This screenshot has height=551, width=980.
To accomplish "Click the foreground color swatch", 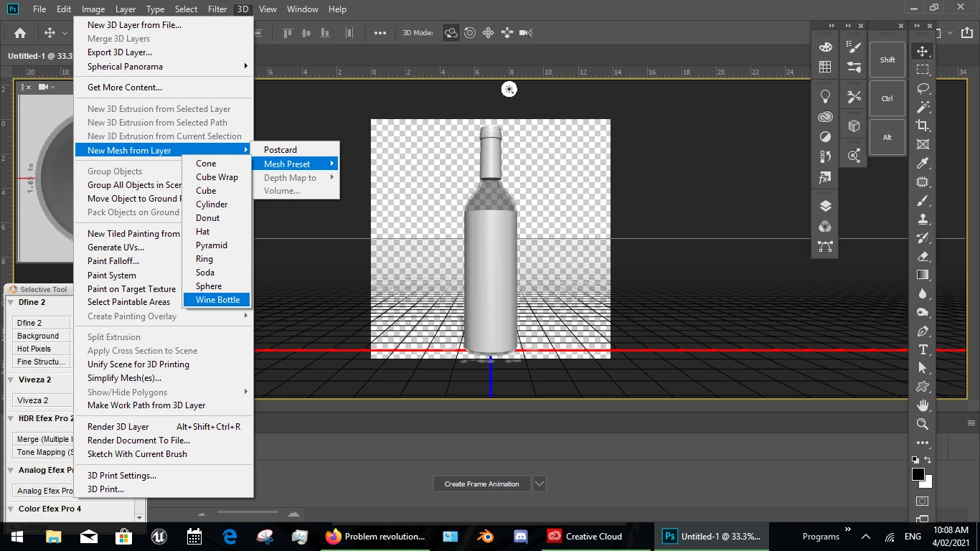I will point(918,474).
